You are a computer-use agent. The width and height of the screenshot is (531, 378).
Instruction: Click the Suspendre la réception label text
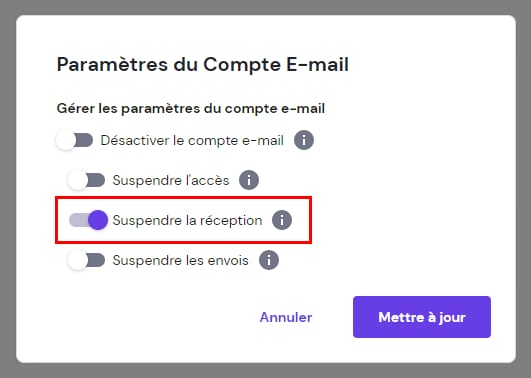[x=187, y=220]
